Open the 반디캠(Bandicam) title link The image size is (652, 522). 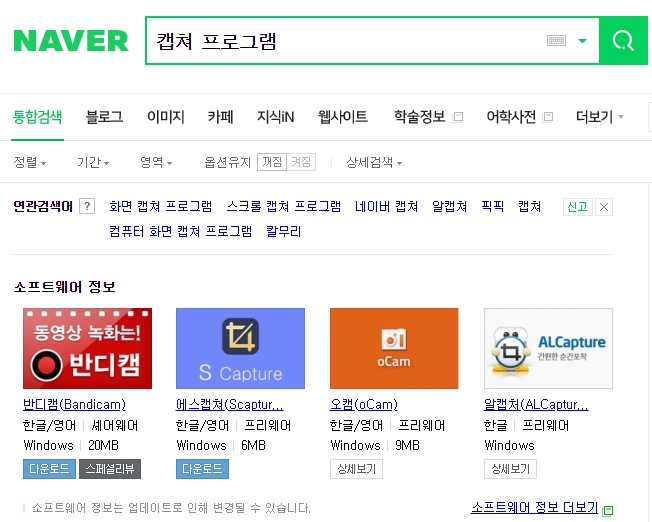click(x=74, y=404)
